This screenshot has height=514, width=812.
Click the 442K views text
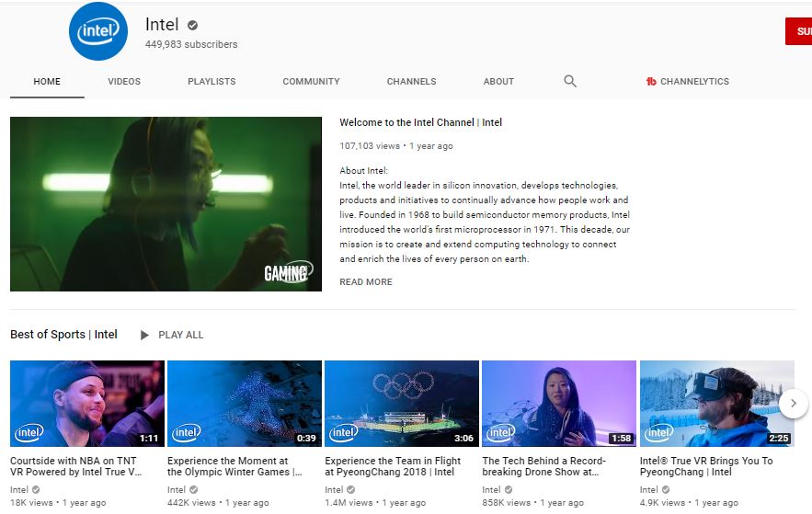click(191, 503)
